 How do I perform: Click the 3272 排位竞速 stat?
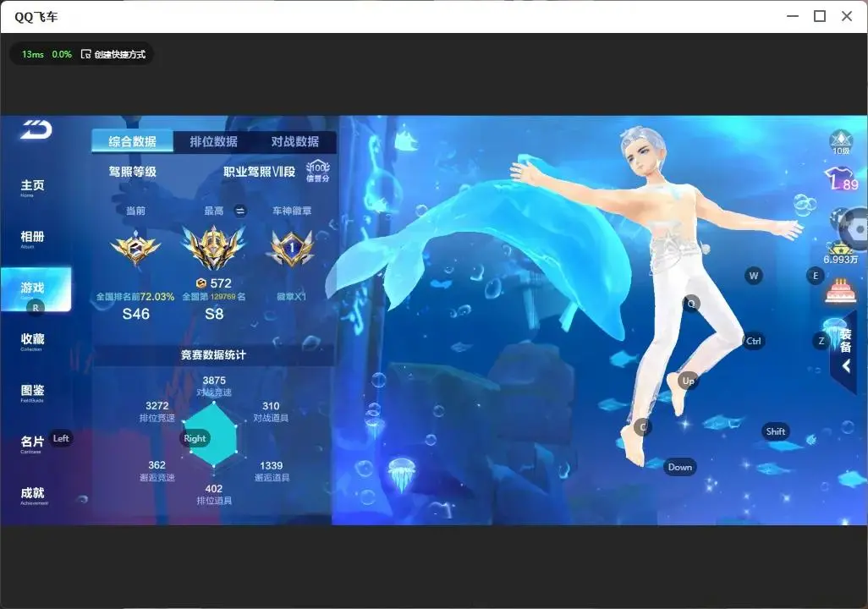tap(157, 411)
